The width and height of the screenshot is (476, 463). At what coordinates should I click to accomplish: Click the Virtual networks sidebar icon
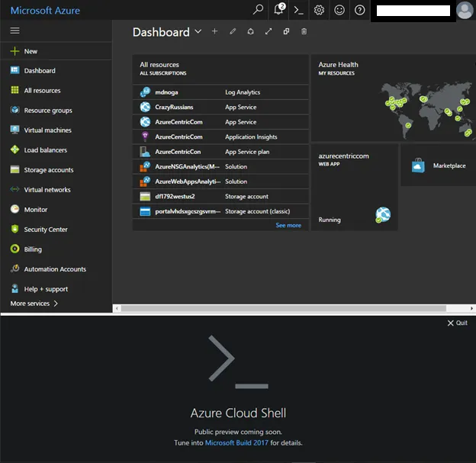[x=14, y=189]
